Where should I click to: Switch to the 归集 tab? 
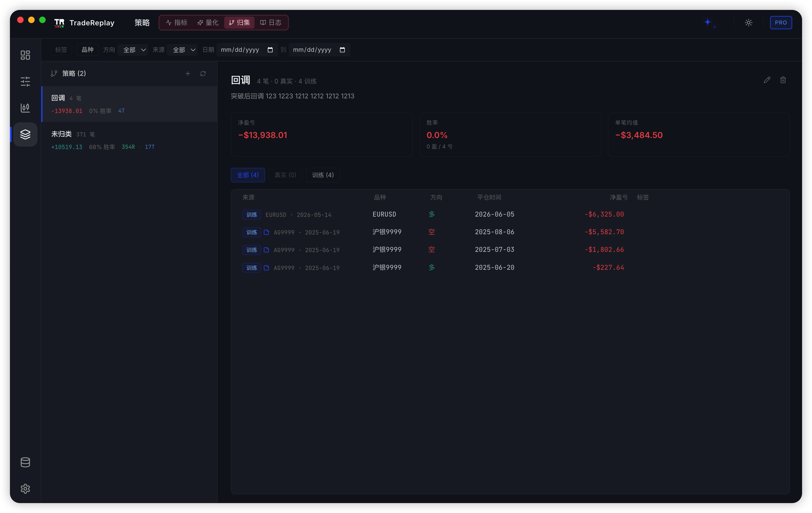(239, 23)
